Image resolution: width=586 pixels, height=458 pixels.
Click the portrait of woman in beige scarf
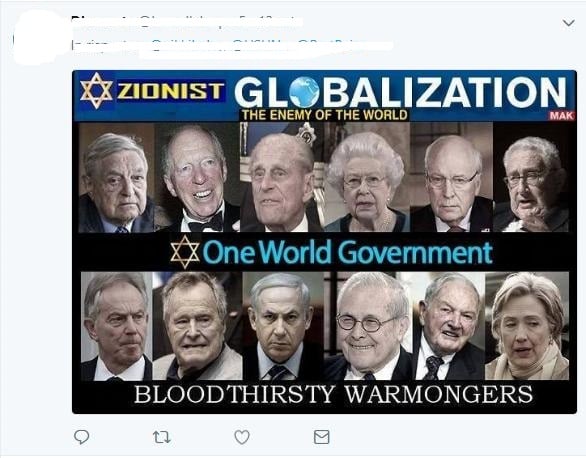[x=527, y=326]
